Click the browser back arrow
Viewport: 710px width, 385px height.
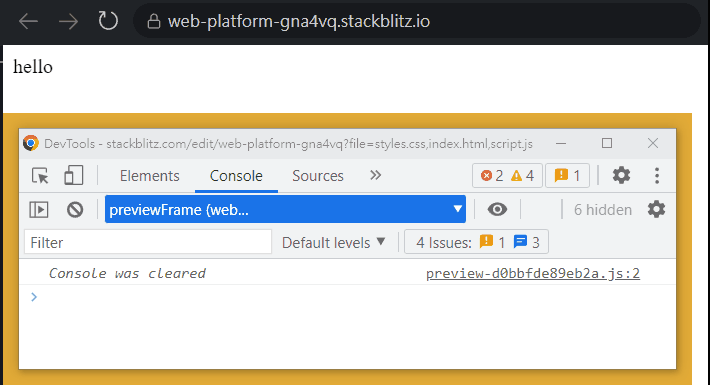coord(28,21)
